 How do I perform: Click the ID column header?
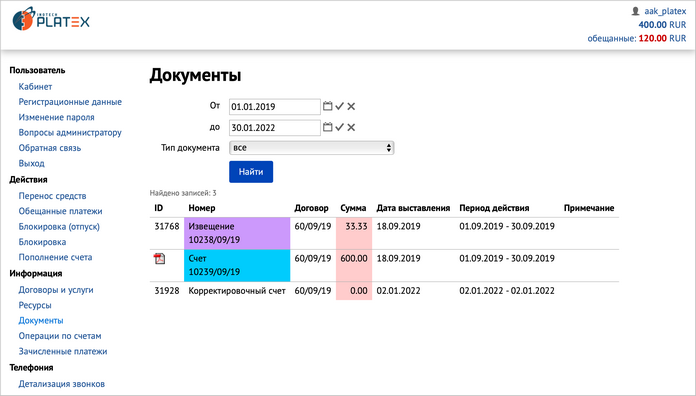tap(159, 208)
